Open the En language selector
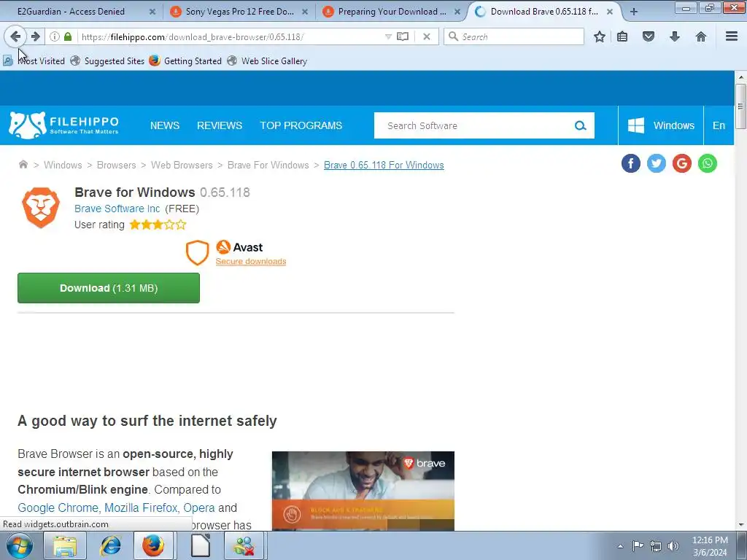Screen dimensions: 747x560 (x=719, y=125)
